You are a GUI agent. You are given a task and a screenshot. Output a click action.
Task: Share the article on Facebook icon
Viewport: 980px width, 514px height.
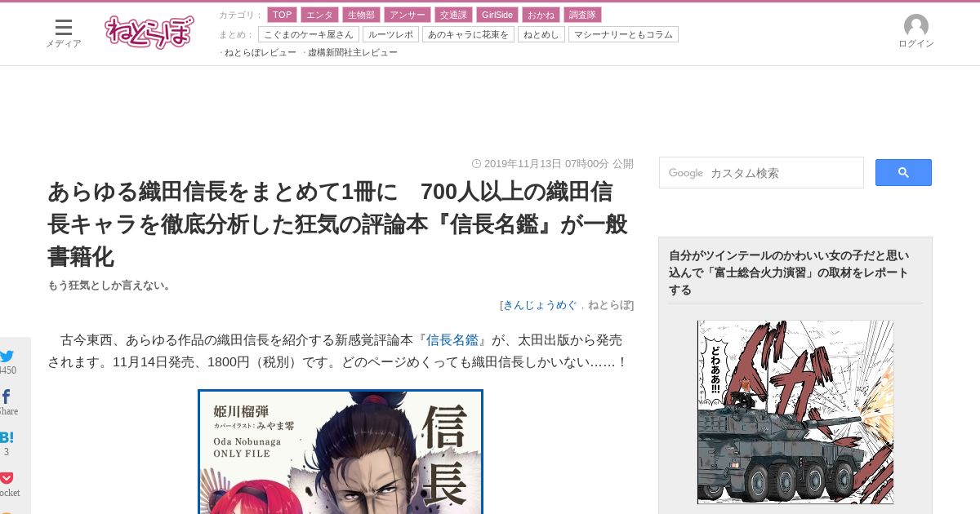7,397
